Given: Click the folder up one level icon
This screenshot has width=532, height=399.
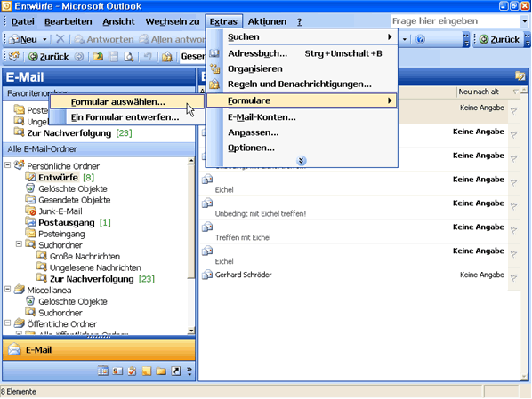Looking at the screenshot, I should (98, 57).
